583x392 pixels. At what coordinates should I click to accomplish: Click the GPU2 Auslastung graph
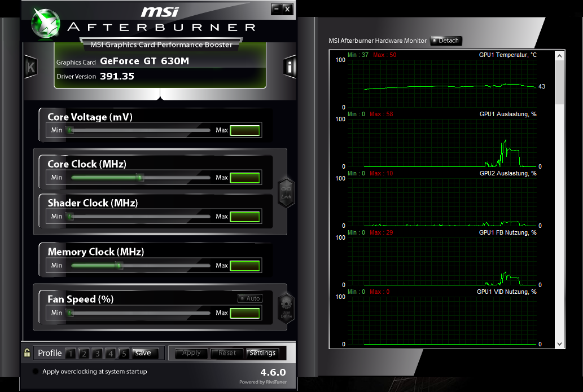click(x=442, y=202)
